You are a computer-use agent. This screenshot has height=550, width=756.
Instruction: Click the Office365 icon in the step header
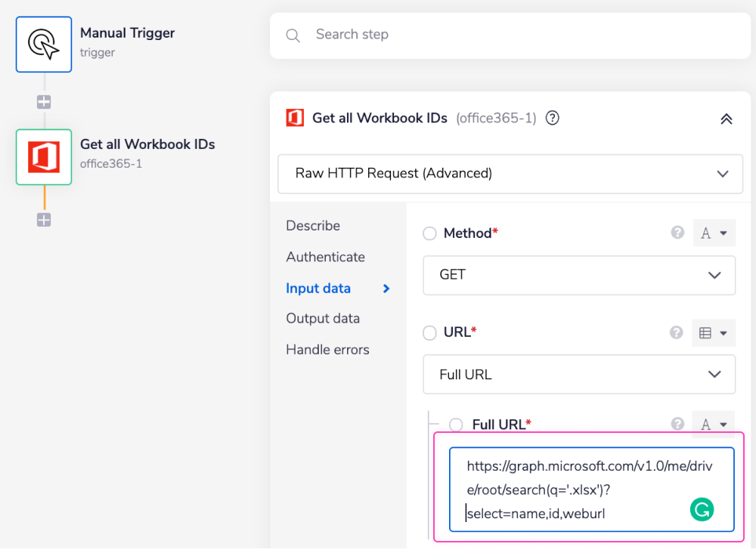click(294, 118)
